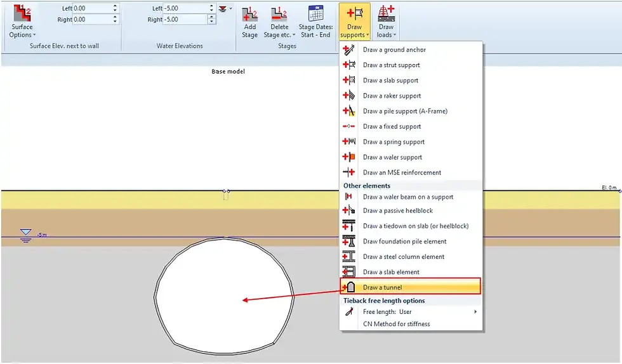Click the ground anchor icon
Image resolution: width=622 pixels, height=364 pixels.
click(348, 50)
